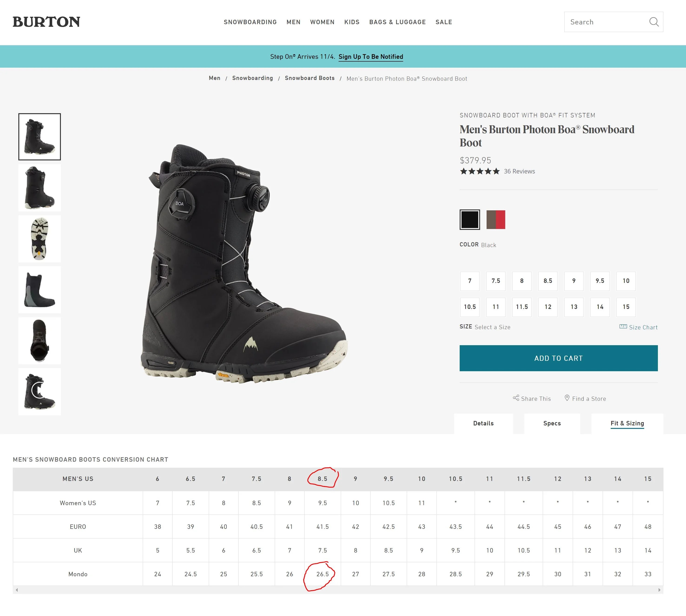686x616 pixels.
Task: Go to the Snowboard Boots breadcrumb
Action: (310, 78)
